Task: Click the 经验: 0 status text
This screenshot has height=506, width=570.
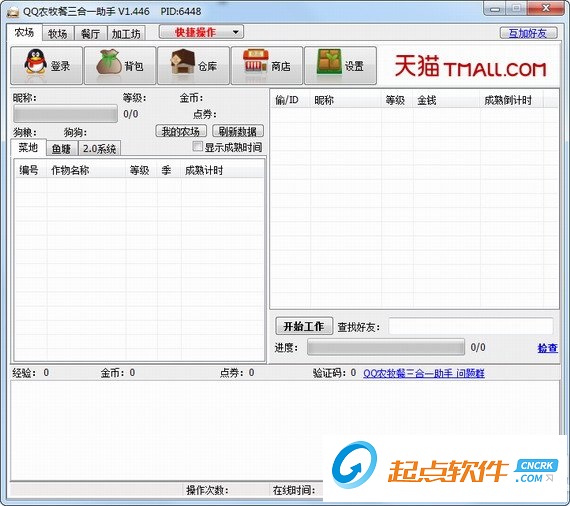Action: pyautogui.click(x=31, y=373)
